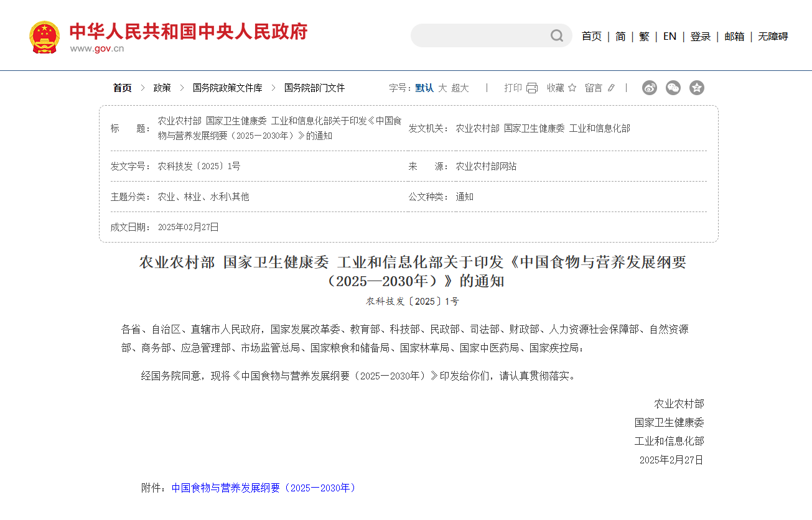
Task: Click the search magnifier icon
Action: coord(556,36)
